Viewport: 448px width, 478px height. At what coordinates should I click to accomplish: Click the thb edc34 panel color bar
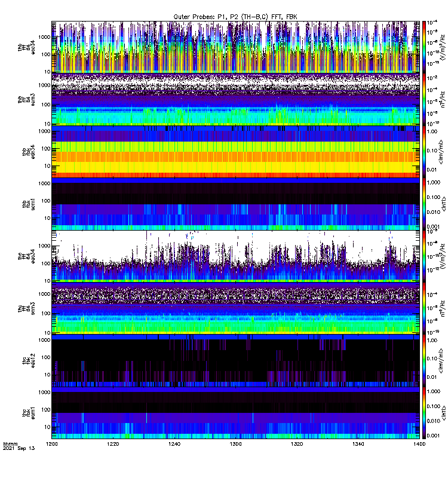coord(424,152)
